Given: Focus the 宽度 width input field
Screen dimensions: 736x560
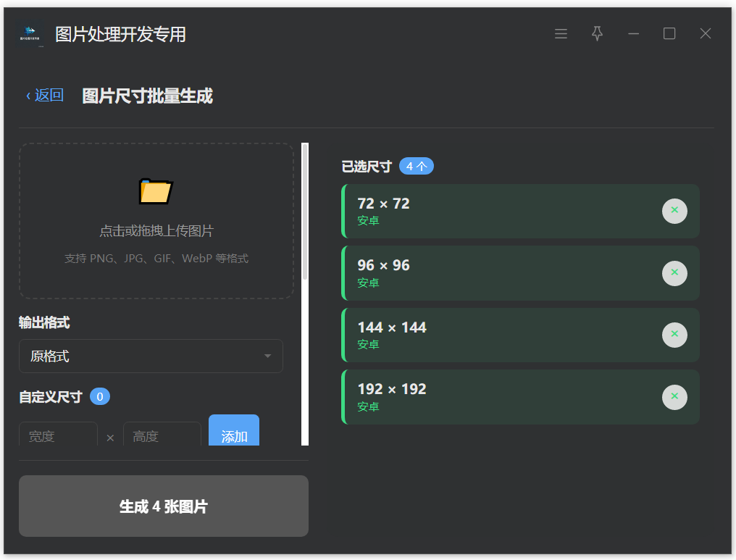Looking at the screenshot, I should (x=58, y=436).
